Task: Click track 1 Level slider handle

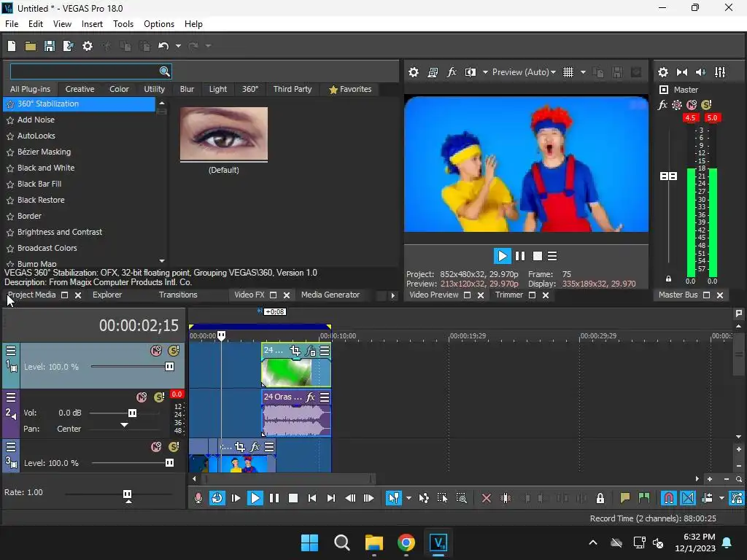Action: click(169, 367)
